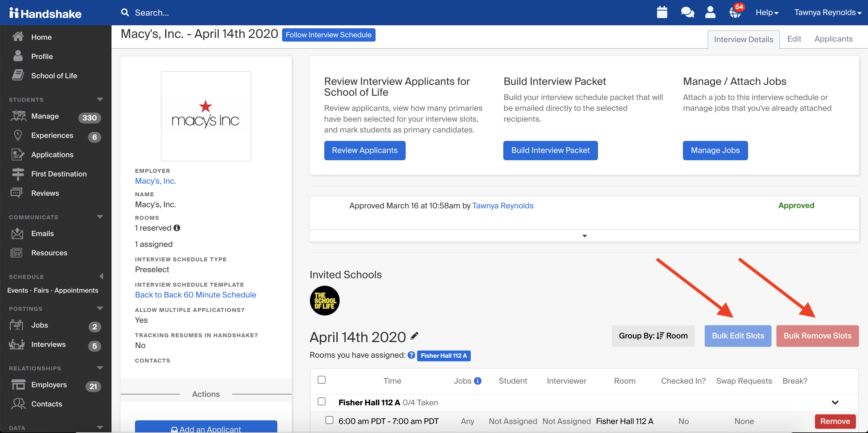This screenshot has width=868, height=433.
Task: Click Manage Jobs button
Action: click(715, 151)
